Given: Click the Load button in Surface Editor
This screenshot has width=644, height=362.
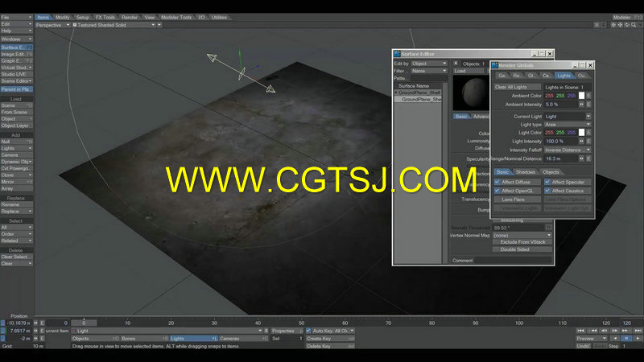Looking at the screenshot, I should click(x=469, y=71).
